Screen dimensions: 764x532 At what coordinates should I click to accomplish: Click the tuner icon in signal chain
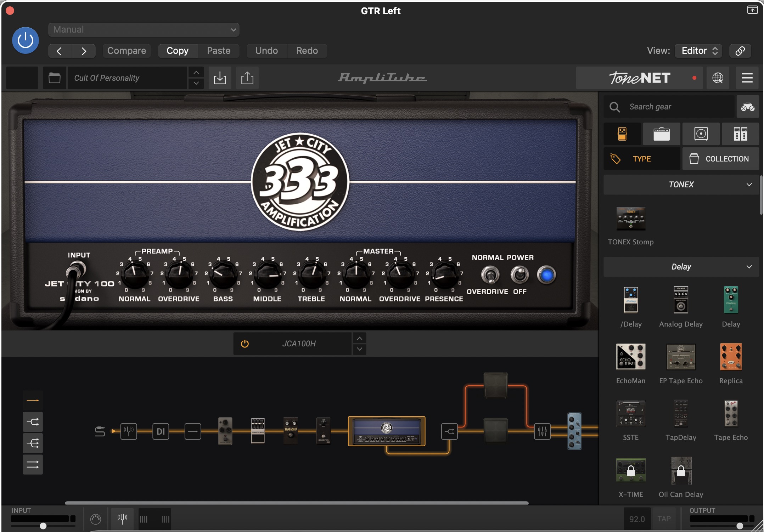128,431
